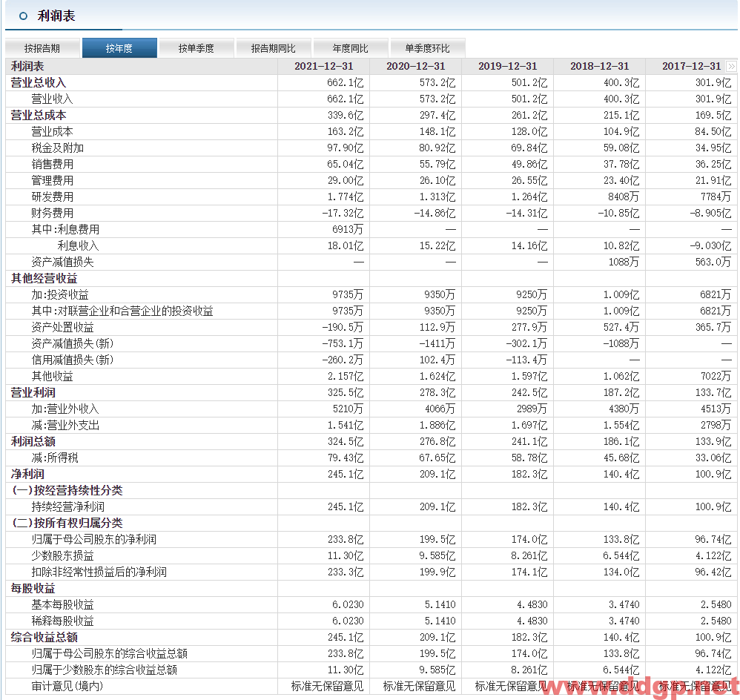Select the 按年度 tab
The width and height of the screenshot is (740, 700).
[119, 48]
